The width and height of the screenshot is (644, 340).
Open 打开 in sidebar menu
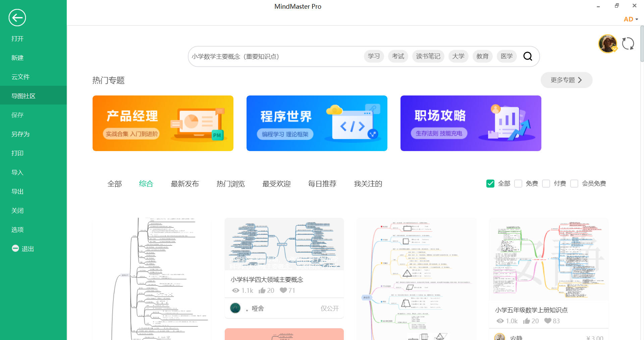coord(33,39)
